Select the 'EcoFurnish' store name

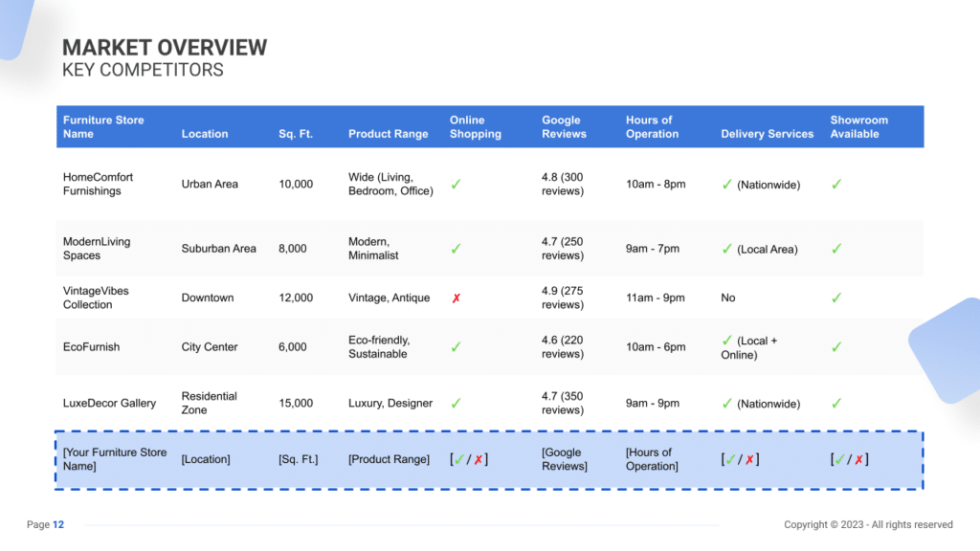pyautogui.click(x=91, y=346)
